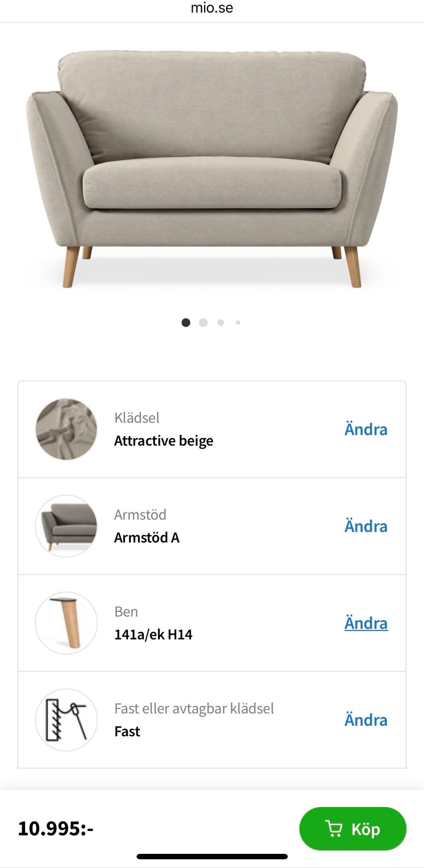The image size is (424, 868).
Task: Tap the 141a/ek H14 leg label
Action: 153,635
